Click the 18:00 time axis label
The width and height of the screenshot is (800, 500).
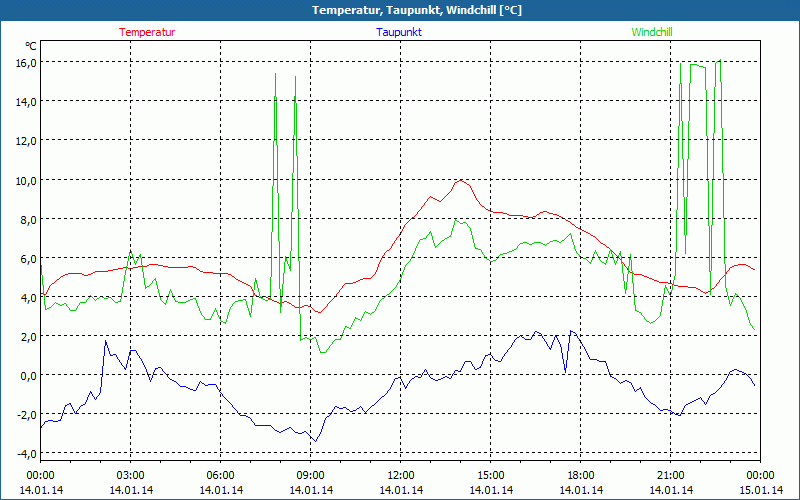point(581,476)
